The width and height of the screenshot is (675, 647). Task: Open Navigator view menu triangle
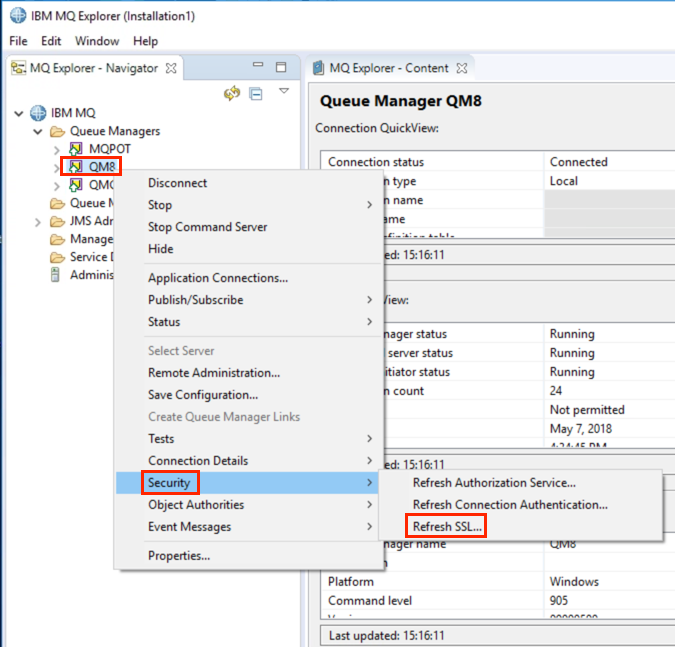284,91
